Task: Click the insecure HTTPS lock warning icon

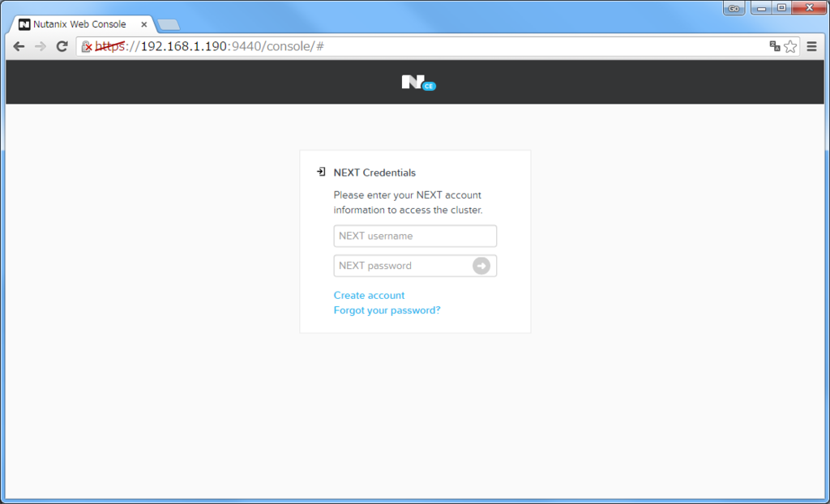Action: coord(87,46)
